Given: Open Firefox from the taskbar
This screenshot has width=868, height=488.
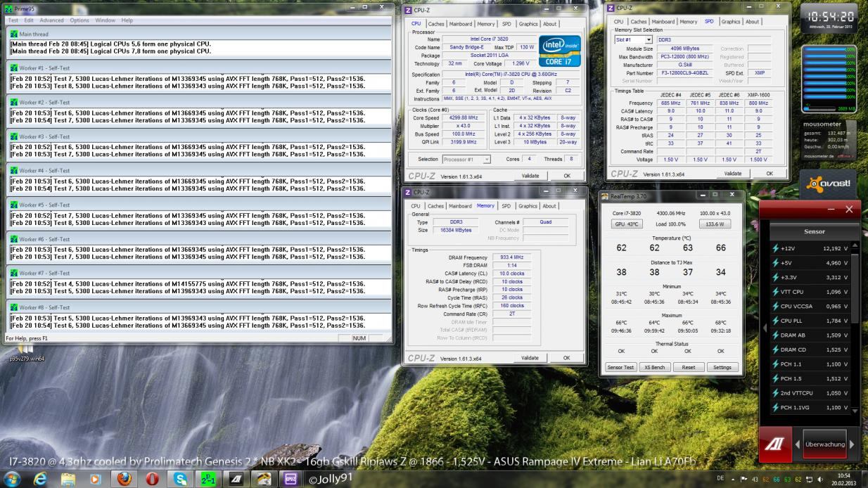Looking at the screenshot, I should point(125,478).
